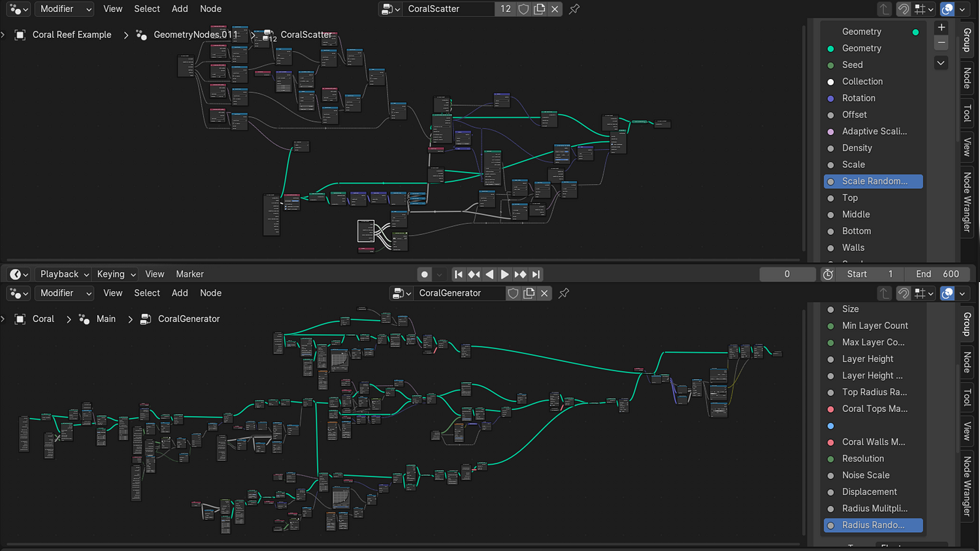This screenshot has height=551, width=980.
Task: Open Modifier type dropdown in upper node editor
Action: click(x=65, y=9)
